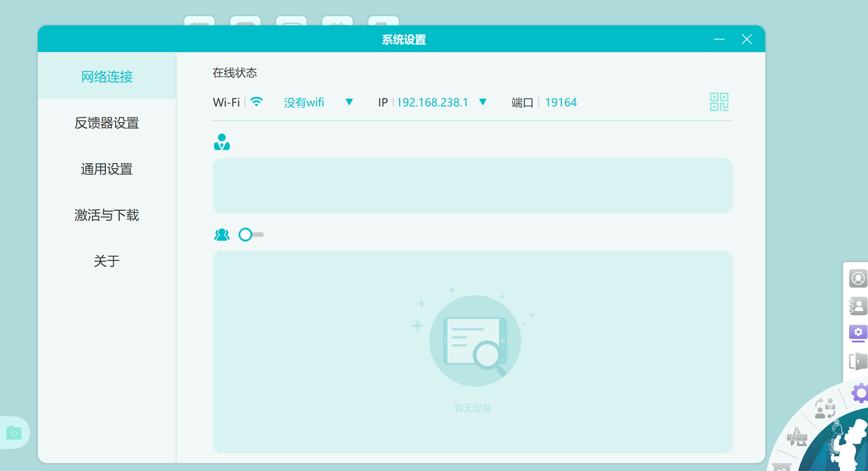The width and height of the screenshot is (868, 471).
Task: Click the purple gear on wheel
Action: [860, 393]
